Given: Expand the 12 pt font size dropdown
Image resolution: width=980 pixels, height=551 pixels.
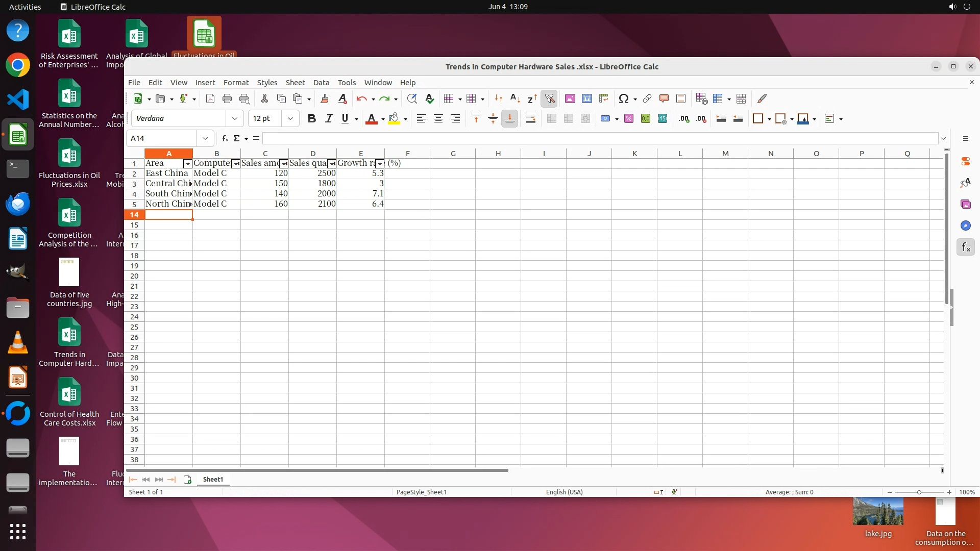Looking at the screenshot, I should coord(290,119).
